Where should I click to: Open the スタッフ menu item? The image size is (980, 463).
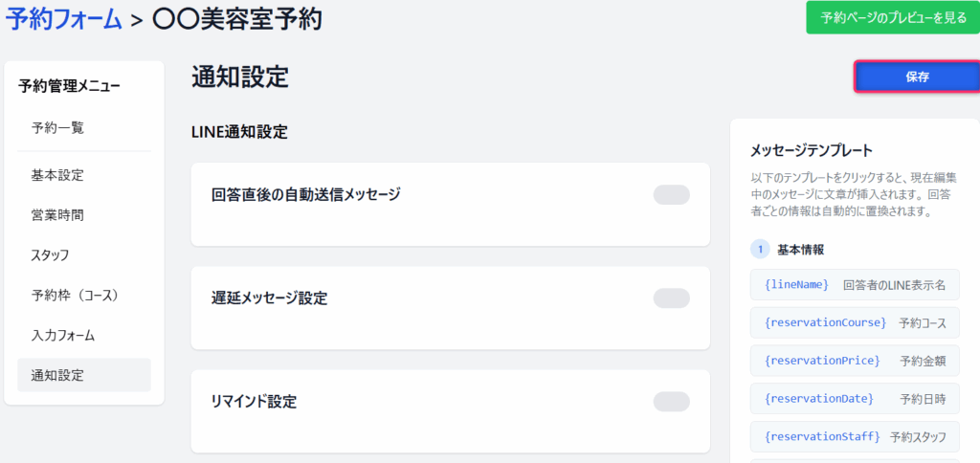50,255
